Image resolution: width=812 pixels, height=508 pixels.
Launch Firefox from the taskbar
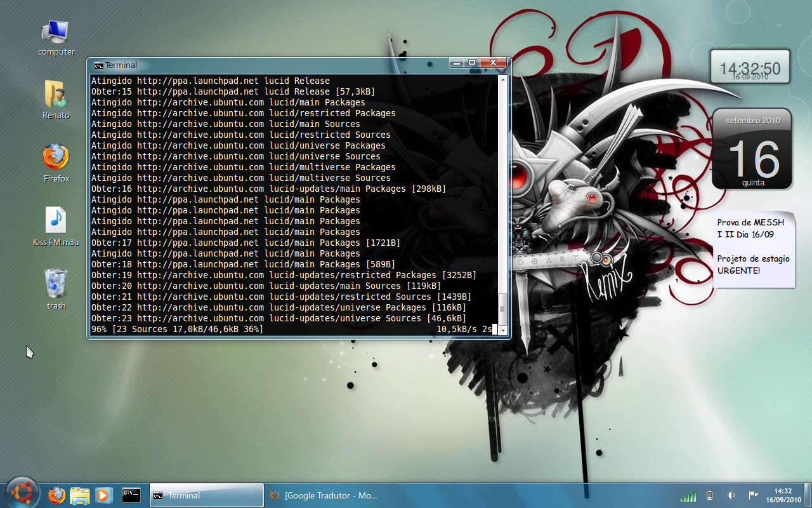click(56, 495)
